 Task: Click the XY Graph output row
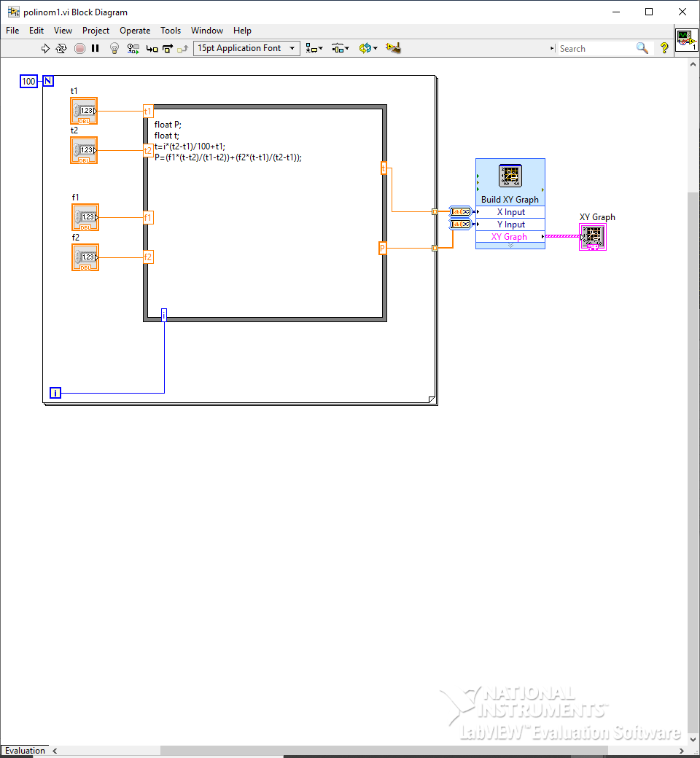510,237
